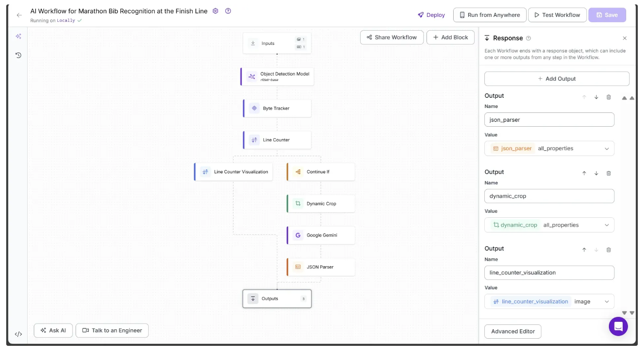
Task: Select the Google Gemini block
Action: (x=321, y=236)
